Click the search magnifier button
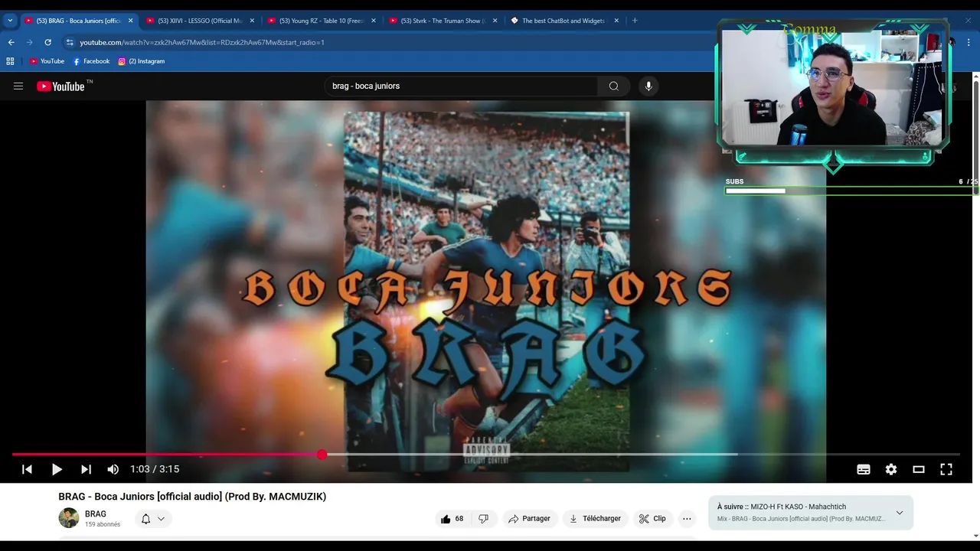 (x=613, y=86)
